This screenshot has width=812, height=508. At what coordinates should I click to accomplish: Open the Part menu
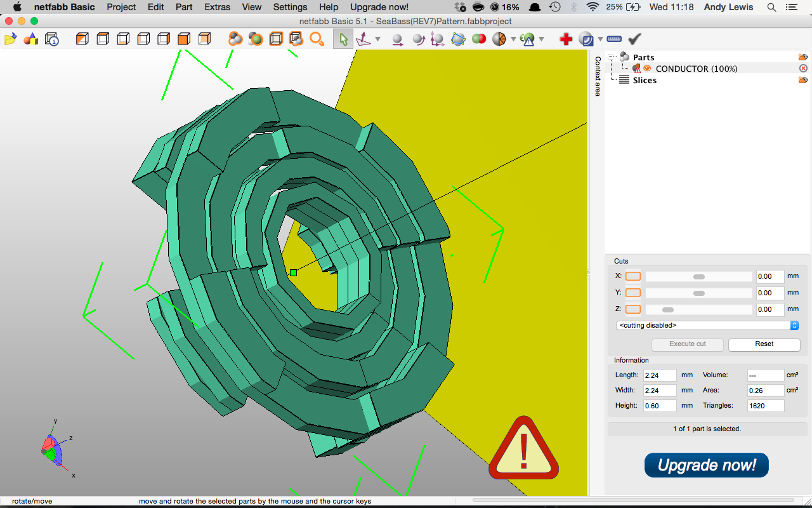[184, 7]
